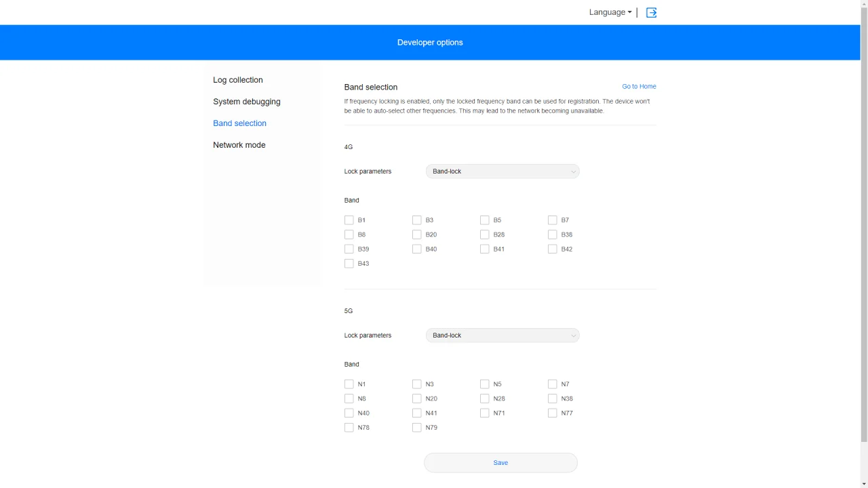The image size is (868, 488).
Task: Enable the N71 5G band checkbox
Action: click(484, 413)
